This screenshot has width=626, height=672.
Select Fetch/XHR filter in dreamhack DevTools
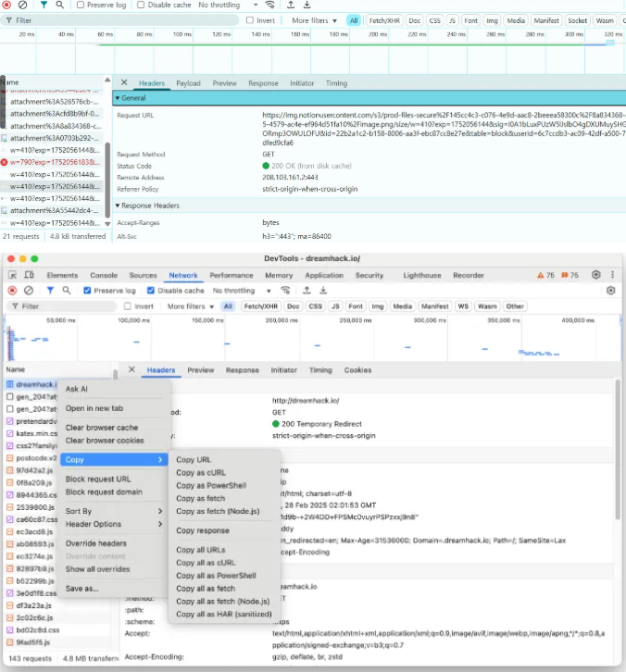(261, 306)
